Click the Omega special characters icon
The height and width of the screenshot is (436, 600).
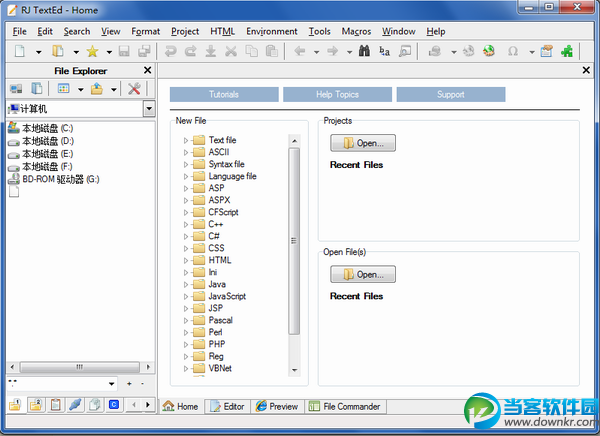513,51
